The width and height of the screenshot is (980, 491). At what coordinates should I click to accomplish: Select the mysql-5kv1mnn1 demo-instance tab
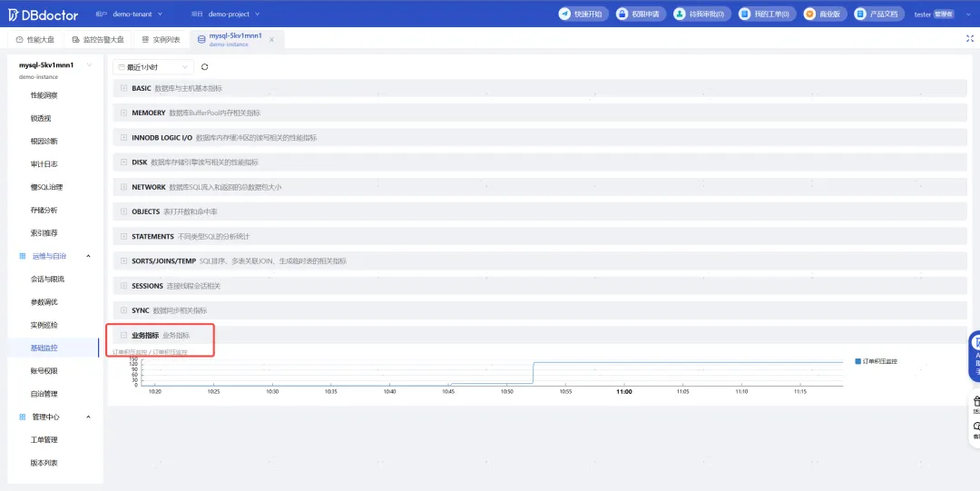tap(235, 39)
